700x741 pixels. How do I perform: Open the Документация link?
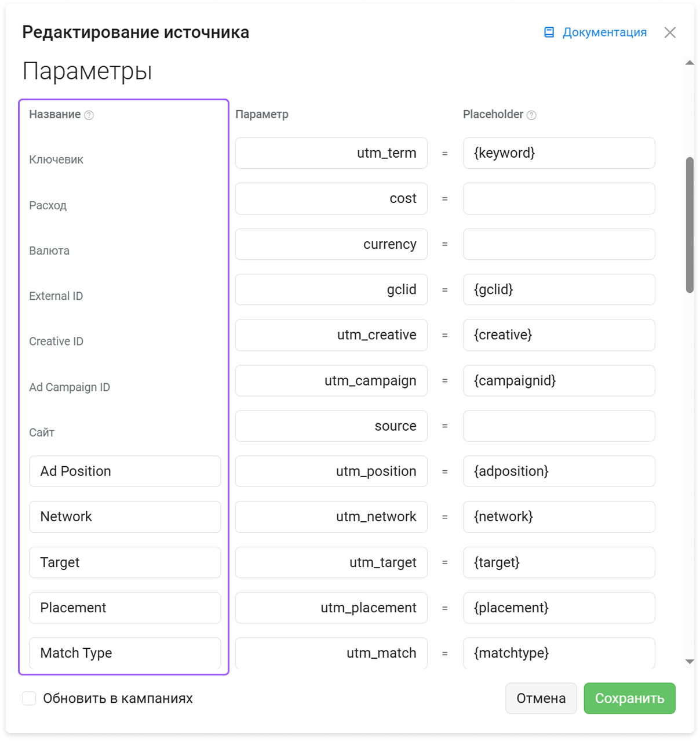604,32
